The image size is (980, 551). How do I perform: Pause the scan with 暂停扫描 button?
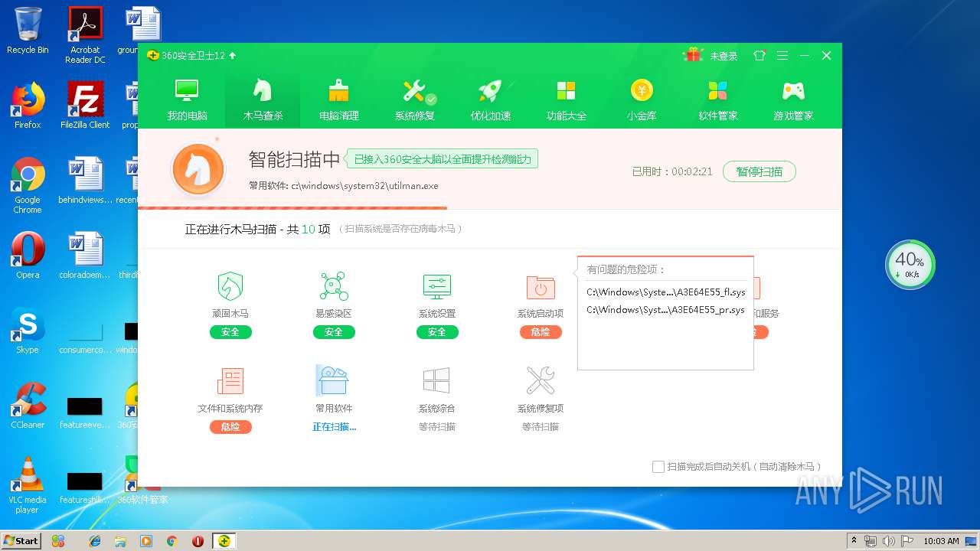coord(759,171)
